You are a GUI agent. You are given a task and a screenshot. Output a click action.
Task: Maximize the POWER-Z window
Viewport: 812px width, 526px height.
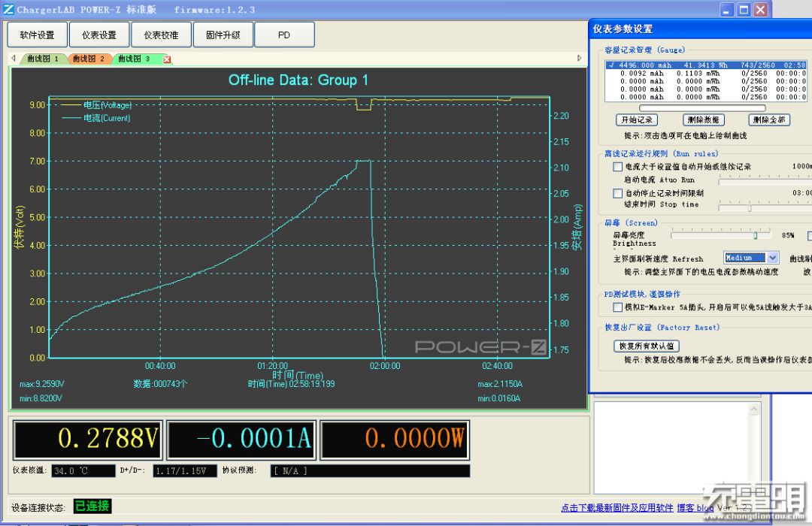[x=744, y=10]
